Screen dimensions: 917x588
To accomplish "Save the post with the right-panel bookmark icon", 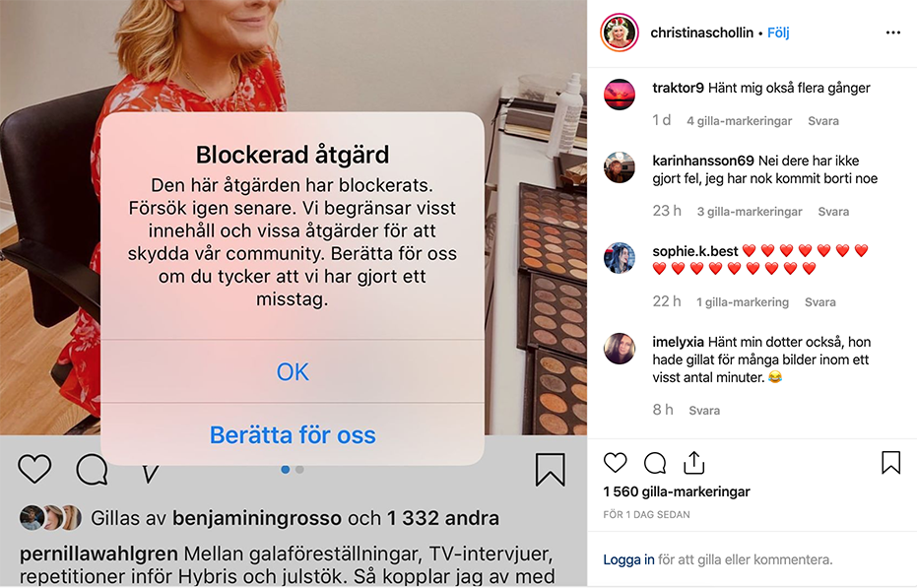I will click(x=890, y=462).
